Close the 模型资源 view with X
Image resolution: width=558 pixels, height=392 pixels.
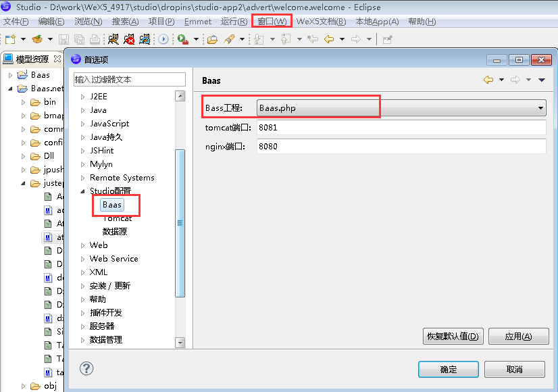pos(57,59)
